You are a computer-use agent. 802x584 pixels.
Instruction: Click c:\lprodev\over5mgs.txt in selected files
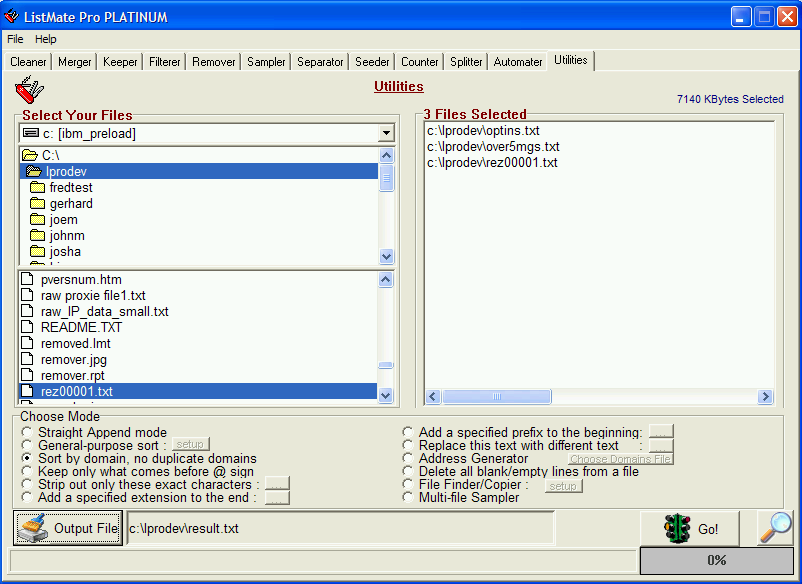pyautogui.click(x=493, y=146)
